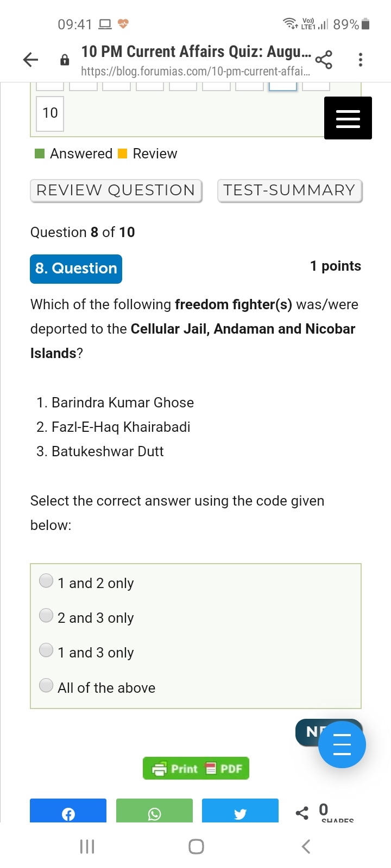Share the quiz on Facebook
391x868 pixels.
(68, 812)
